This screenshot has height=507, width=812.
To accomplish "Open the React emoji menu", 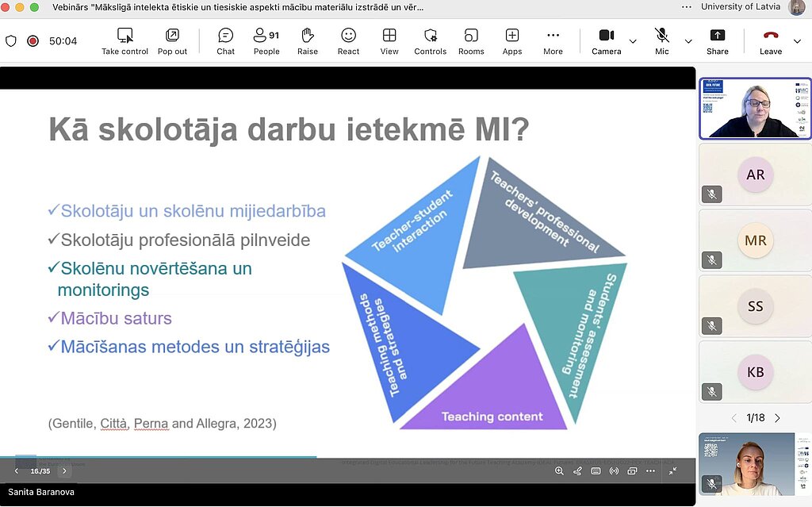I will coord(348,41).
